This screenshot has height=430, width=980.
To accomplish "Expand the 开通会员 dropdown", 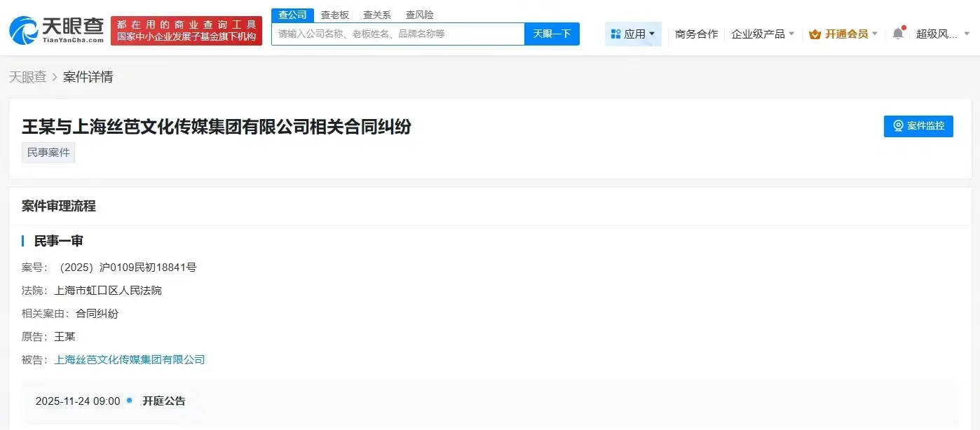I will click(847, 34).
